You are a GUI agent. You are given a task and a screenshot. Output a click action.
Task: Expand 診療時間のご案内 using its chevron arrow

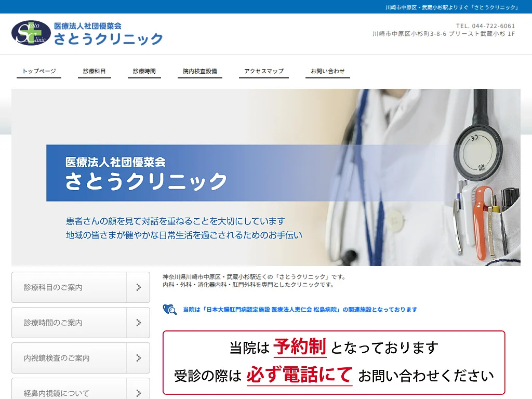pyautogui.click(x=138, y=322)
